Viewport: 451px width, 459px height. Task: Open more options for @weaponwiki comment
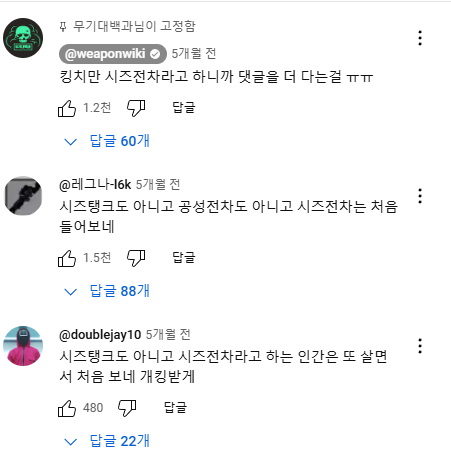click(420, 38)
